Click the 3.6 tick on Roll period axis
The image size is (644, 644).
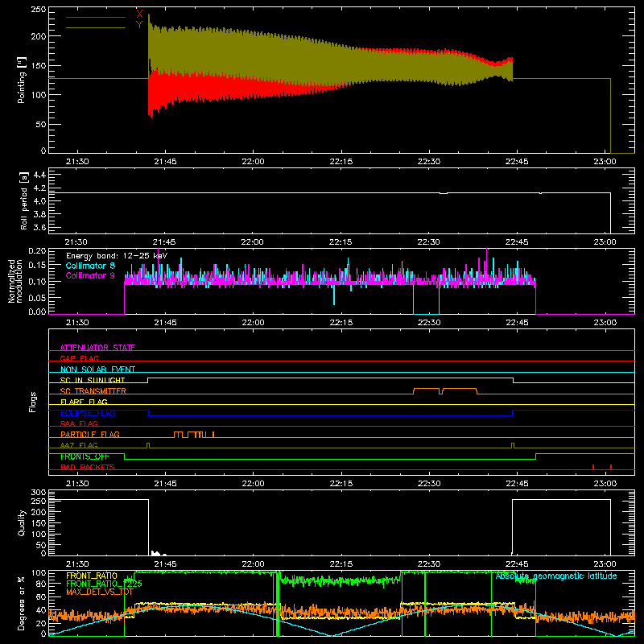[x=39, y=227]
